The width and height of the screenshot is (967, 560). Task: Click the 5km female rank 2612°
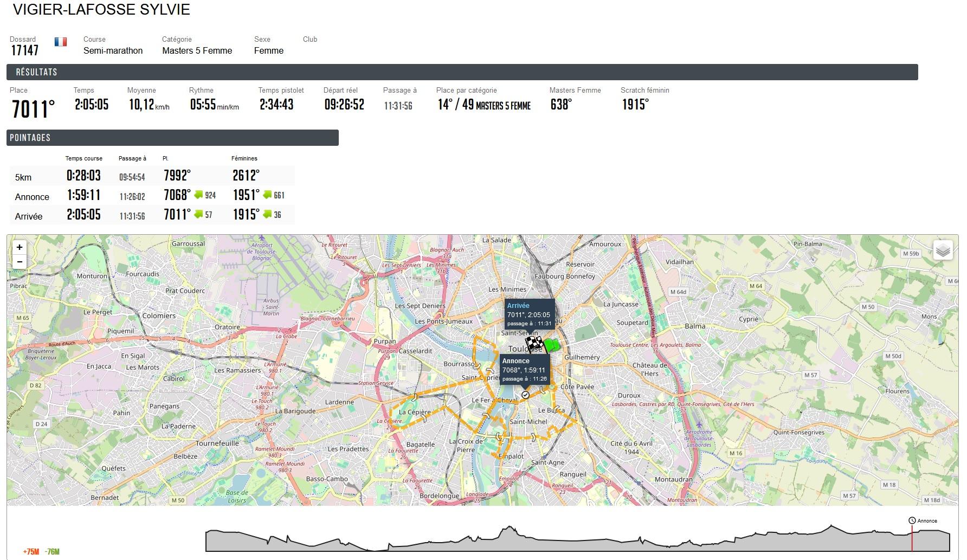coord(246,176)
